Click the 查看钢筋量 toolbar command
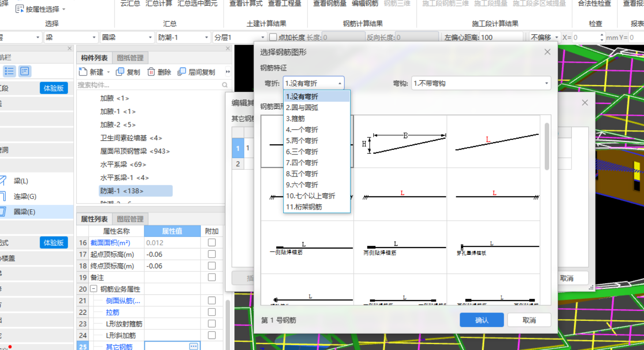Screen dimensions: 644x350 [329, 4]
